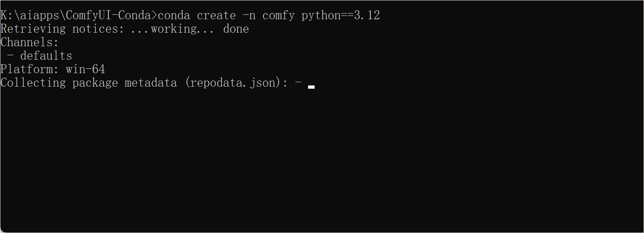Click the (repodata.json) text
Image resolution: width=644 pixels, height=233 pixels.
point(233,83)
